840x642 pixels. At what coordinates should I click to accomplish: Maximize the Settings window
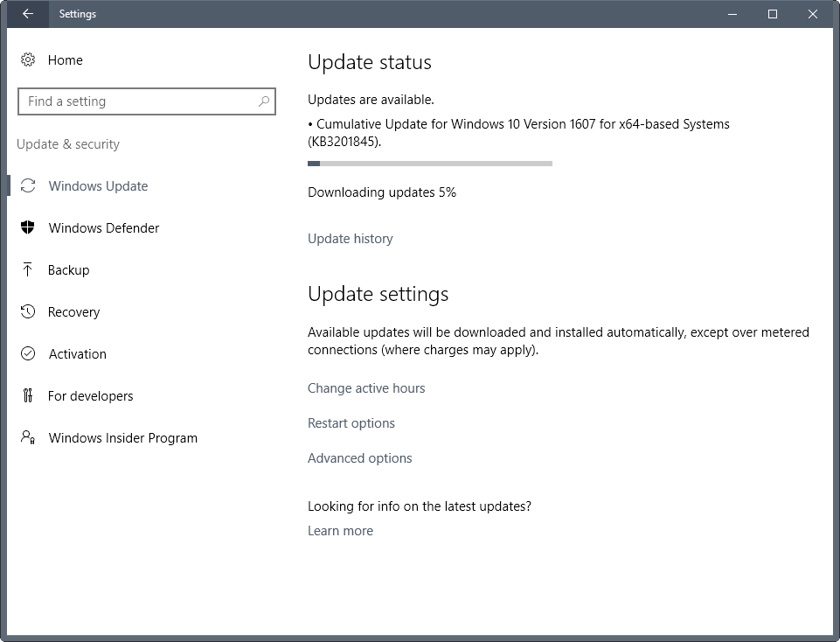[773, 14]
